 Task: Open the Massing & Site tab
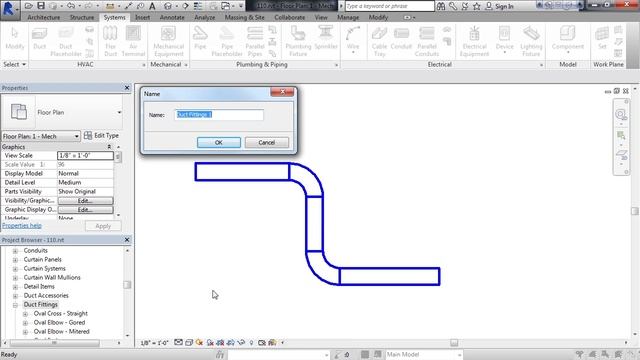click(244, 18)
